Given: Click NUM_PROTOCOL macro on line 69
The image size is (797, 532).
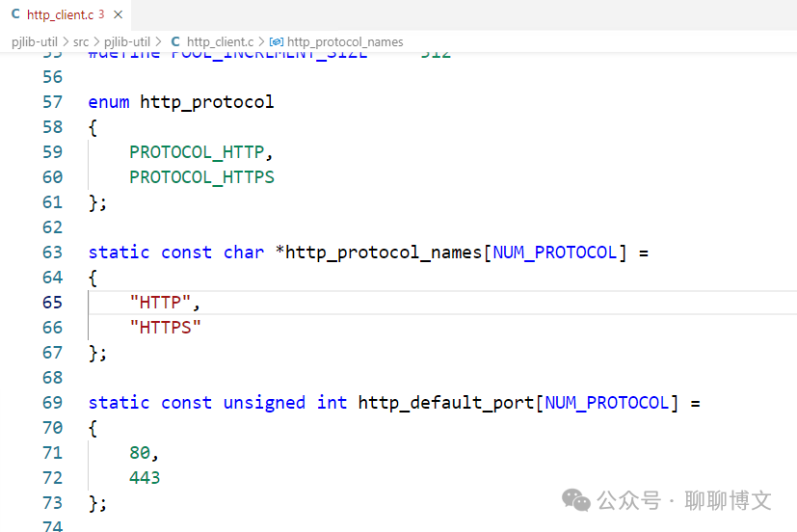Looking at the screenshot, I should (x=607, y=403).
